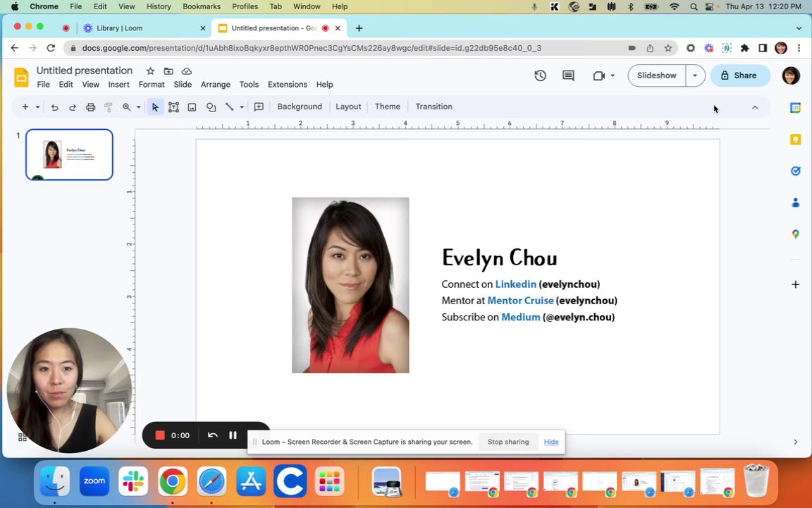
Task: Click the Theme button
Action: click(x=388, y=107)
